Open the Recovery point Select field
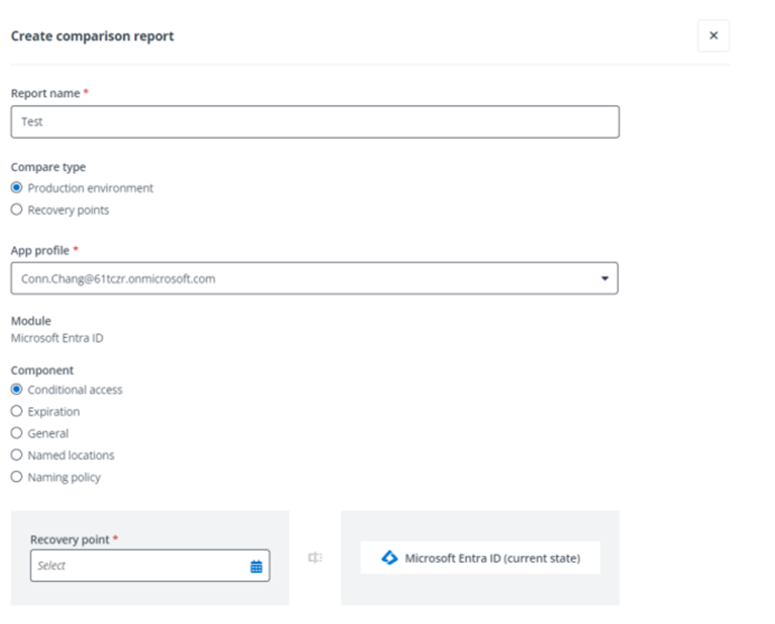Screen dimensions: 775x624 pyautogui.click(x=138, y=566)
